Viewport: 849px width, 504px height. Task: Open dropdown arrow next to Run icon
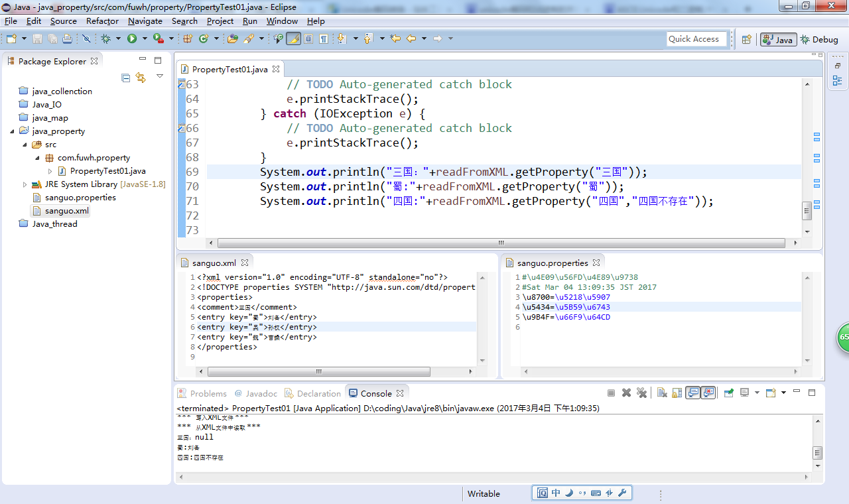145,38
